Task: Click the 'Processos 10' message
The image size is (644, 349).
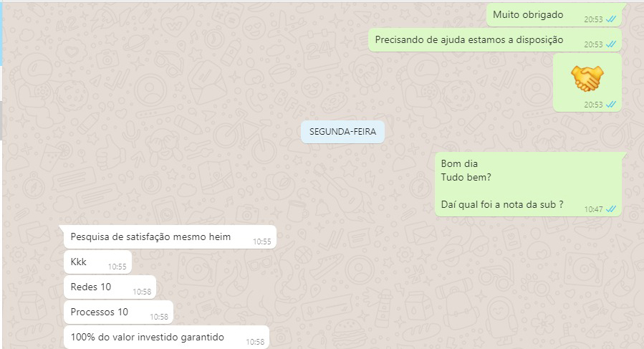Action: pyautogui.click(x=119, y=312)
